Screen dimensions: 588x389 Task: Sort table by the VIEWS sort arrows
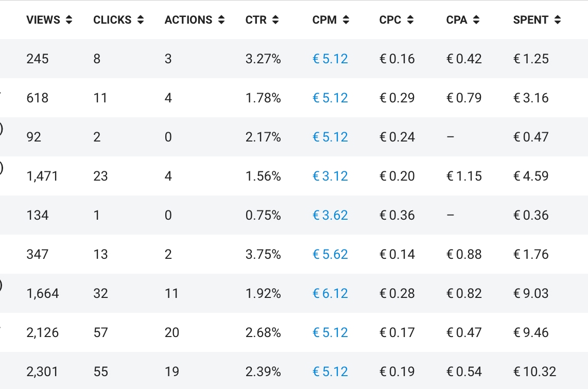(x=69, y=20)
